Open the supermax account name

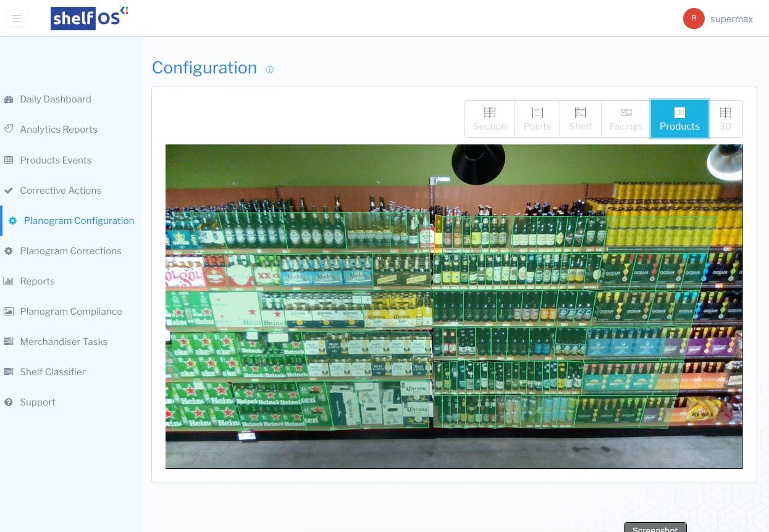731,19
